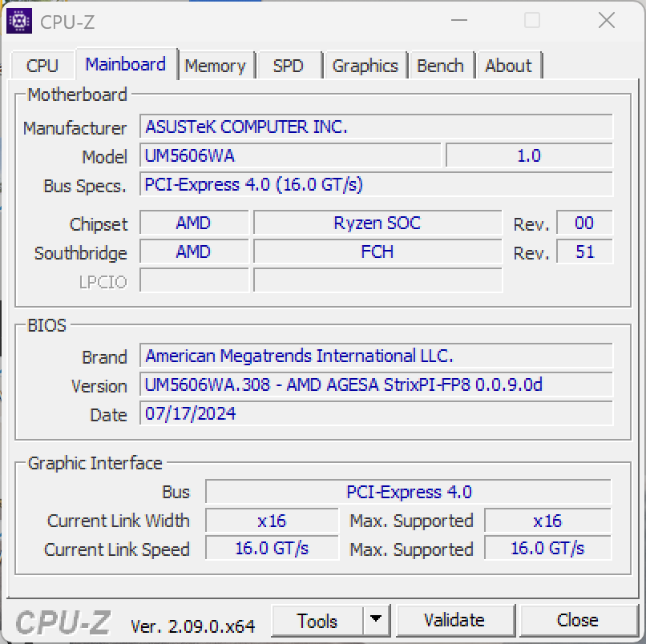The height and width of the screenshot is (644, 646).
Task: Click the BIOS Date field 07/17/2024
Action: click(376, 414)
